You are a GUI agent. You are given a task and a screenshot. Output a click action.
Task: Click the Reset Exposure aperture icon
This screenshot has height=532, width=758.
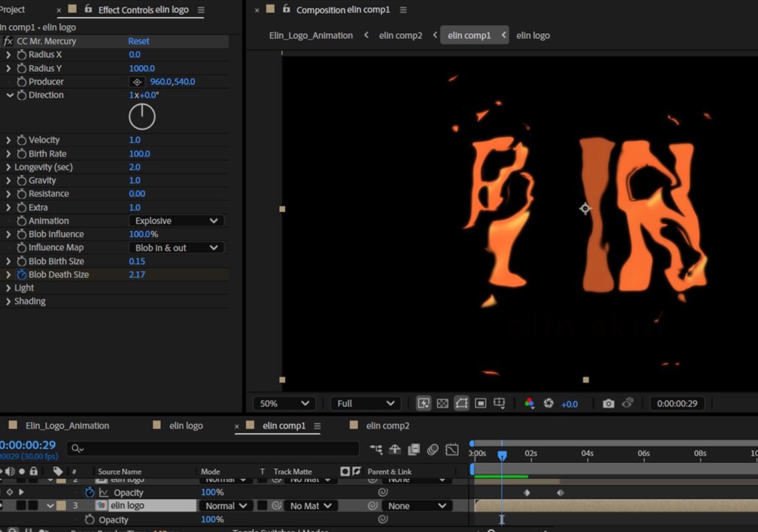[x=548, y=403]
